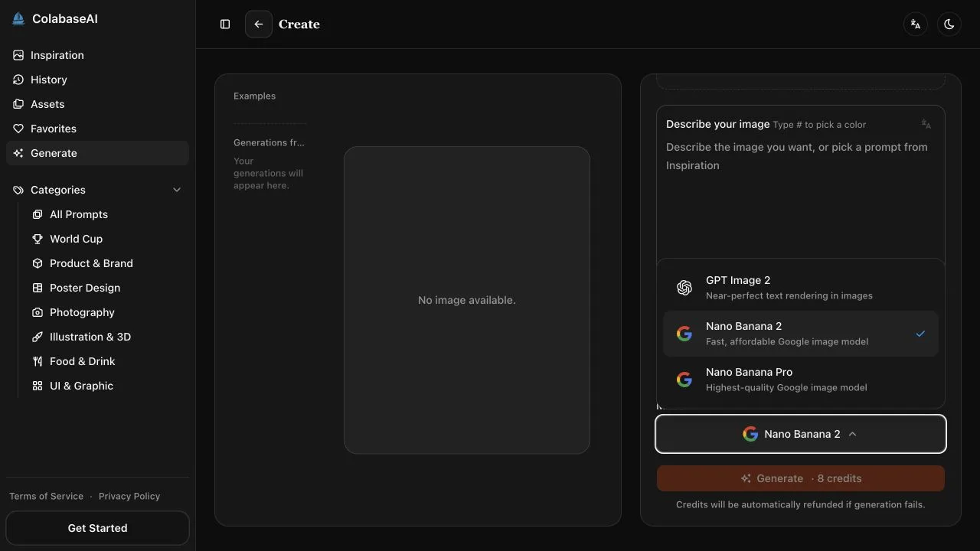Toggle dark mode moon icon
This screenshot has height=551, width=980.
coord(949,24)
